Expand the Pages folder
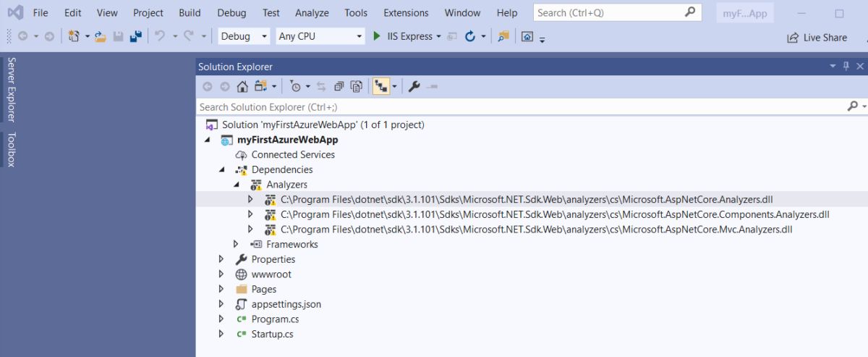 pos(221,290)
